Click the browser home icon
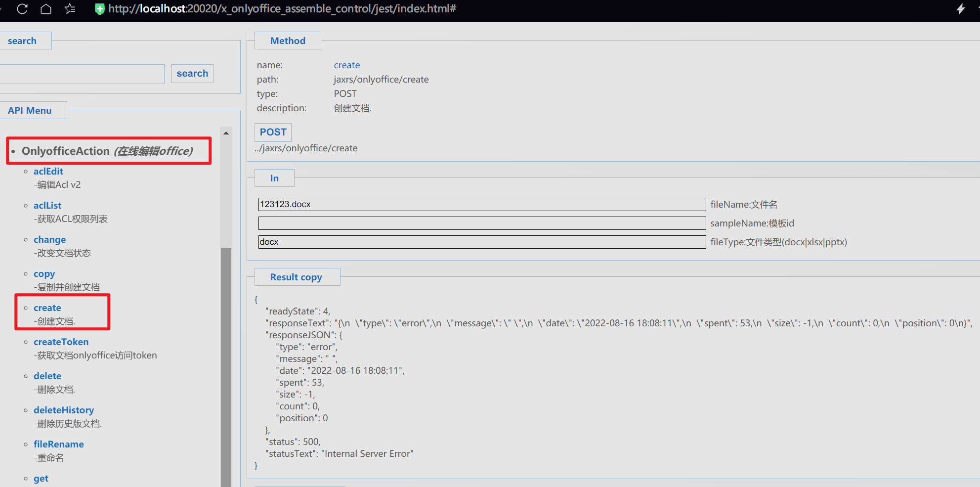Screen dimensions: 980x487 tap(46, 9)
